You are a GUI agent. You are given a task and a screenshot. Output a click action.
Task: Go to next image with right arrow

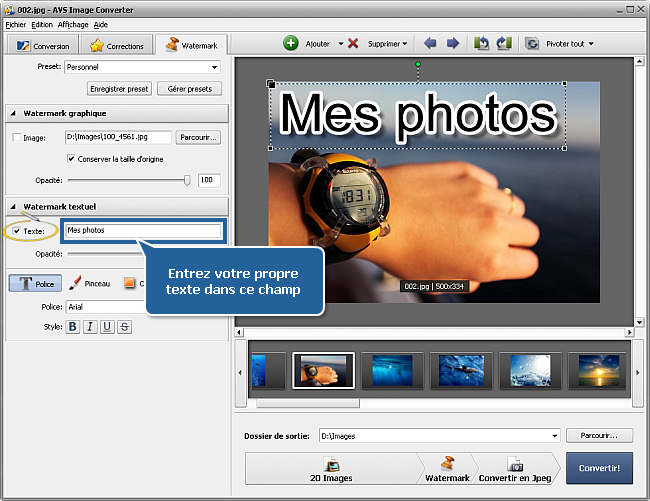[453, 44]
